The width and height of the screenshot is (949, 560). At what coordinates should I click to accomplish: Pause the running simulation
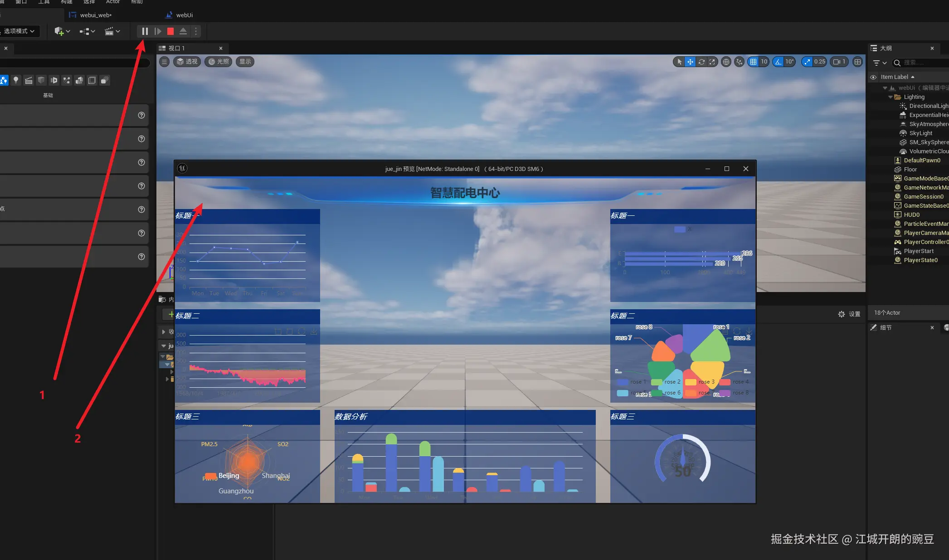(x=145, y=31)
